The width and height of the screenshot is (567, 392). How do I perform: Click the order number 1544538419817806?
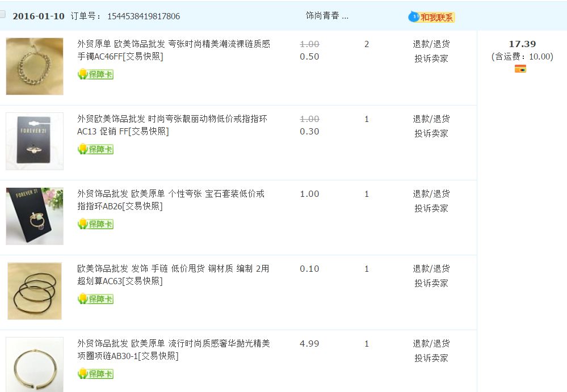click(144, 16)
